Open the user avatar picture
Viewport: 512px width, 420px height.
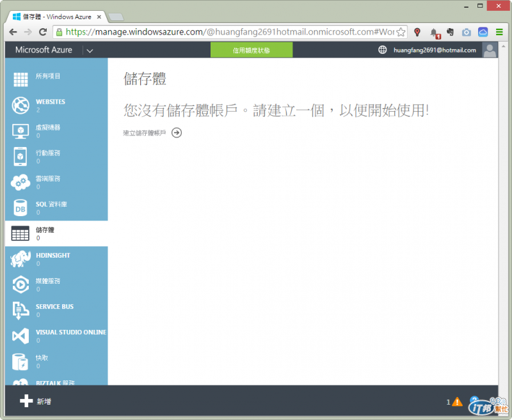click(490, 51)
